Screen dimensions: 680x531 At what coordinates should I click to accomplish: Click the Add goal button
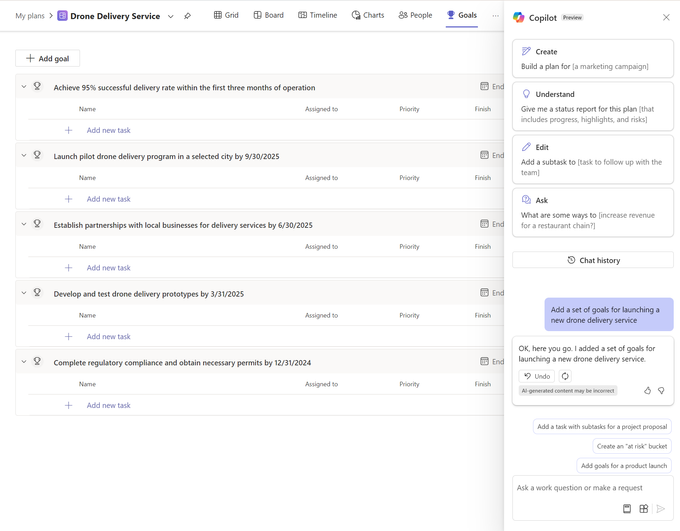coord(48,59)
